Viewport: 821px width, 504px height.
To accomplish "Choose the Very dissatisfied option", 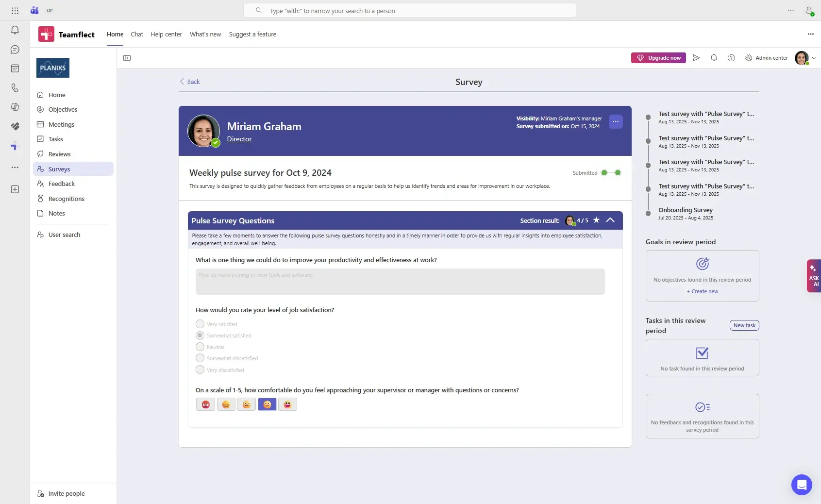I will click(x=200, y=370).
